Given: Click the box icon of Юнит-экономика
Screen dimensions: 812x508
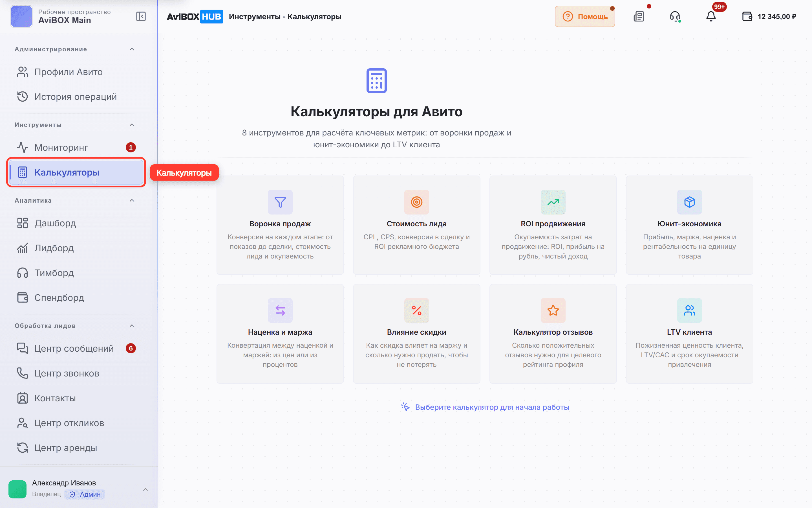Looking at the screenshot, I should [x=689, y=202].
